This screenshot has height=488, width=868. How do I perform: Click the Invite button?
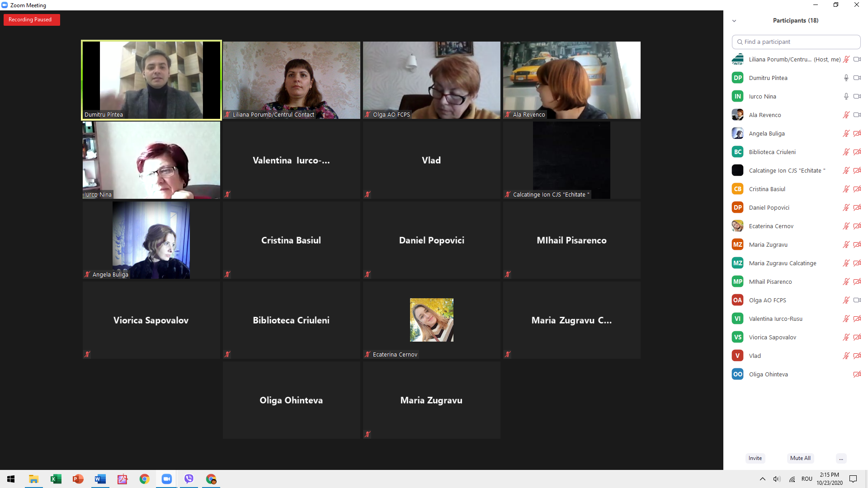point(755,458)
